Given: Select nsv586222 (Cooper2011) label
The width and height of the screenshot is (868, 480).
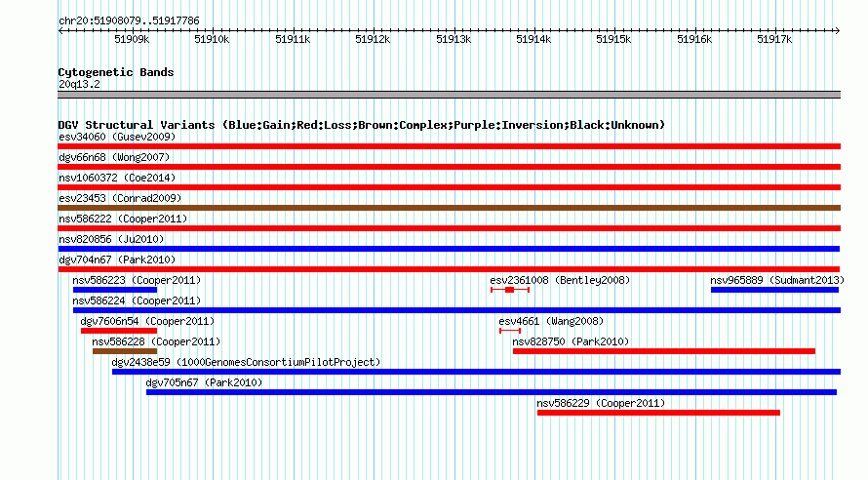Looking at the screenshot, I should (x=123, y=219).
